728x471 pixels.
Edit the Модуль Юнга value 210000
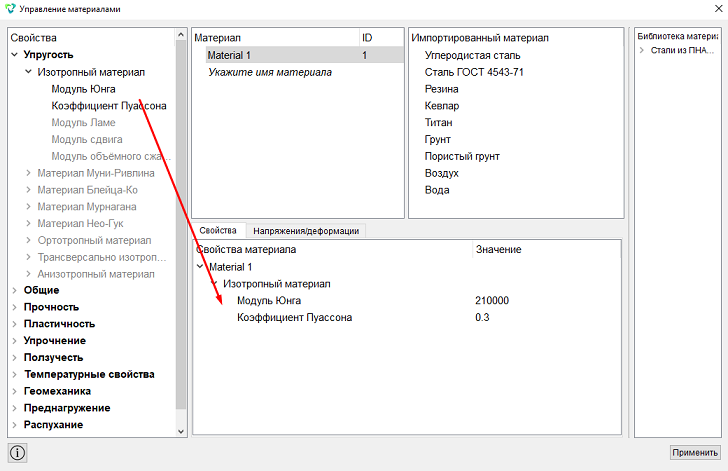tap(492, 301)
